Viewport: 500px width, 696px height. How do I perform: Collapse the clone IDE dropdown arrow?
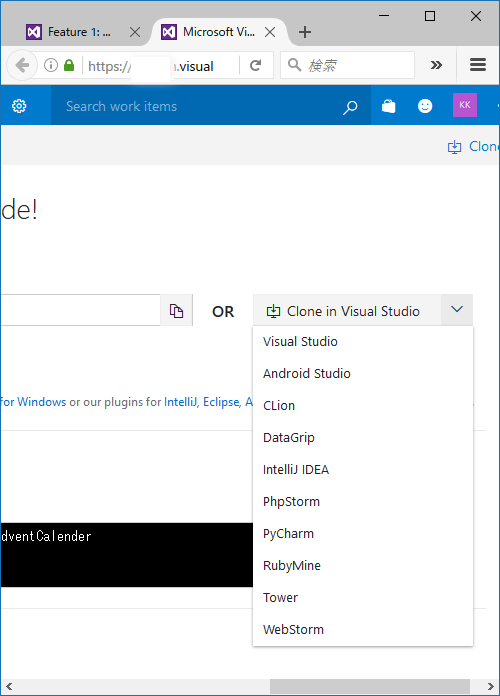(457, 309)
